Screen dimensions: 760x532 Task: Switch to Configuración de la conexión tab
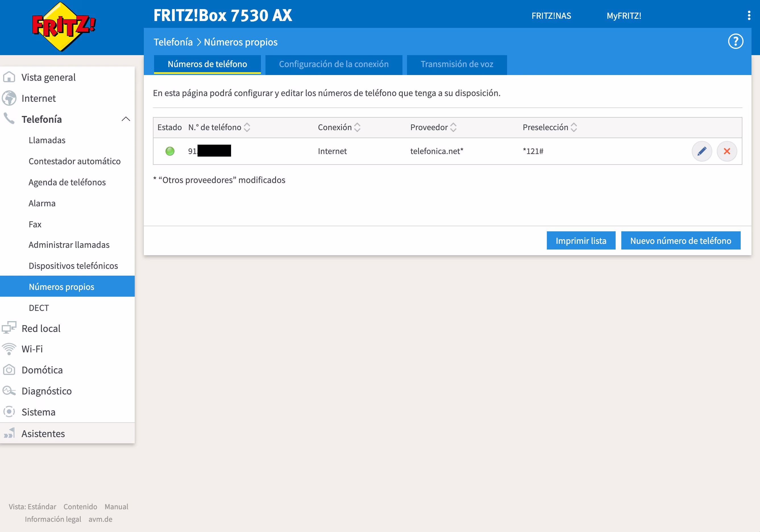click(x=334, y=64)
